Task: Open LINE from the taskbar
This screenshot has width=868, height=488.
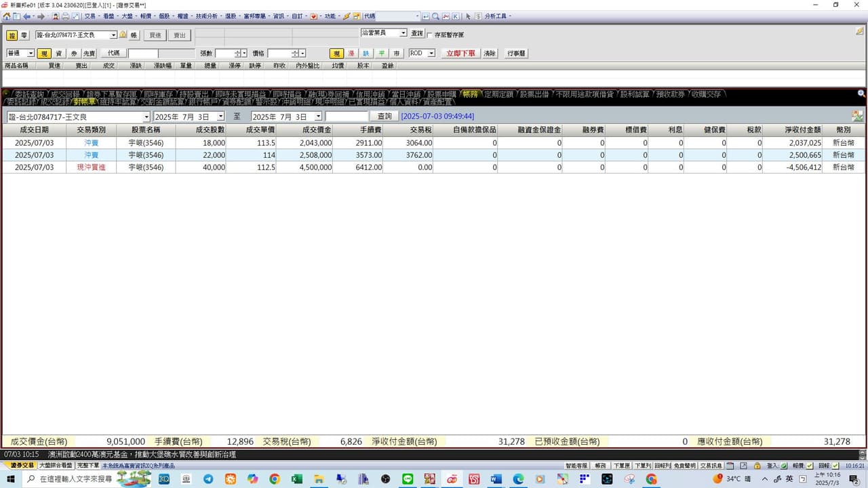Action: 408,479
